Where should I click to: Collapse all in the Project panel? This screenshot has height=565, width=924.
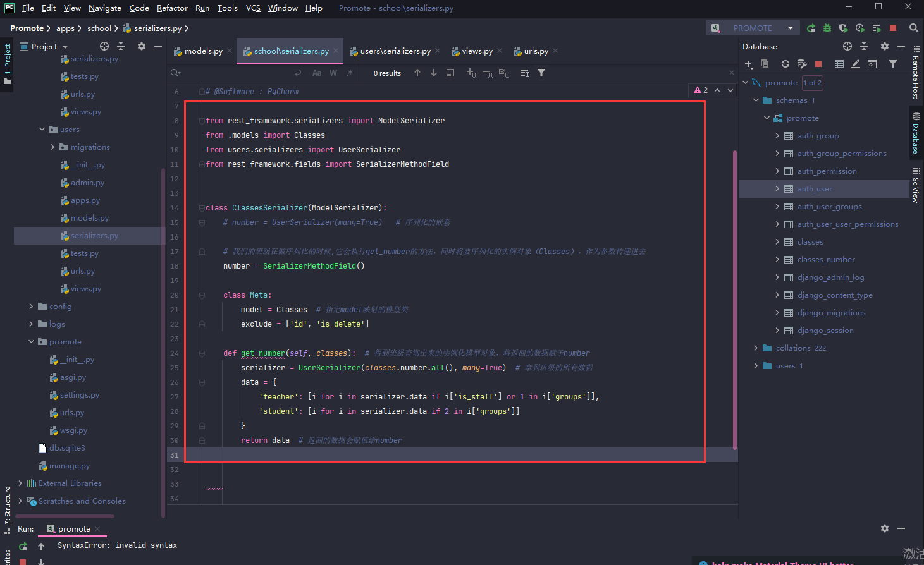pos(121,46)
